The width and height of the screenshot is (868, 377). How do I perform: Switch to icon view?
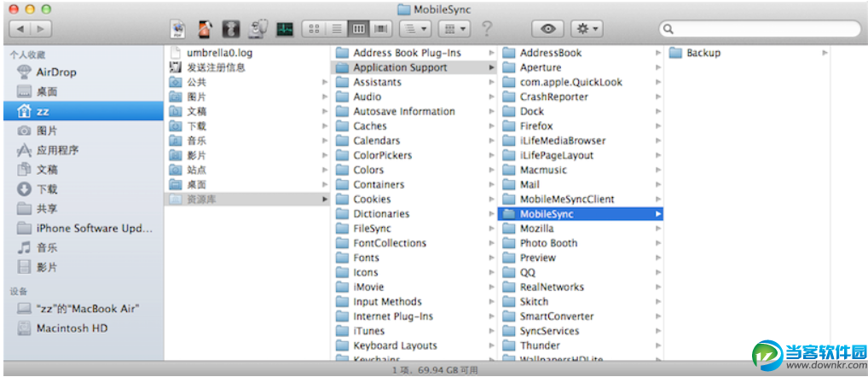pos(313,29)
